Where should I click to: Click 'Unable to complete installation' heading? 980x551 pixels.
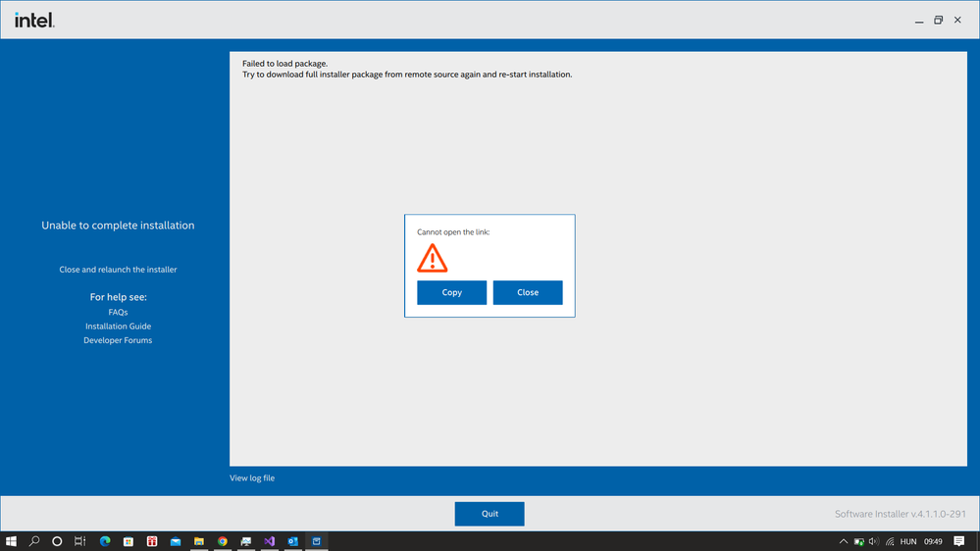point(118,225)
